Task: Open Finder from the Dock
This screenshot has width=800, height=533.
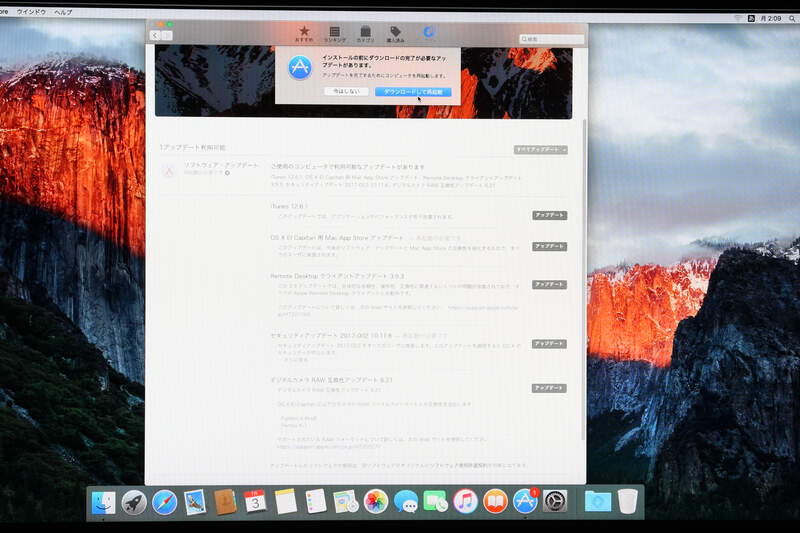Action: tap(104, 503)
